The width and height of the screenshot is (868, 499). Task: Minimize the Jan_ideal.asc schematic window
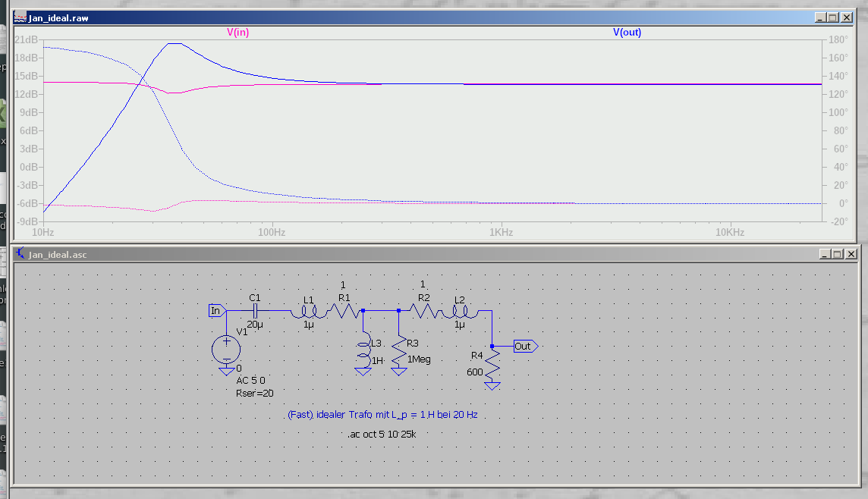point(825,254)
